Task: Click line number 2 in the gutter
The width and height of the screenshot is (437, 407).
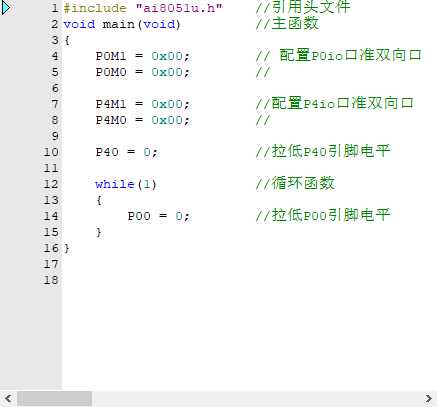Action: (55, 24)
